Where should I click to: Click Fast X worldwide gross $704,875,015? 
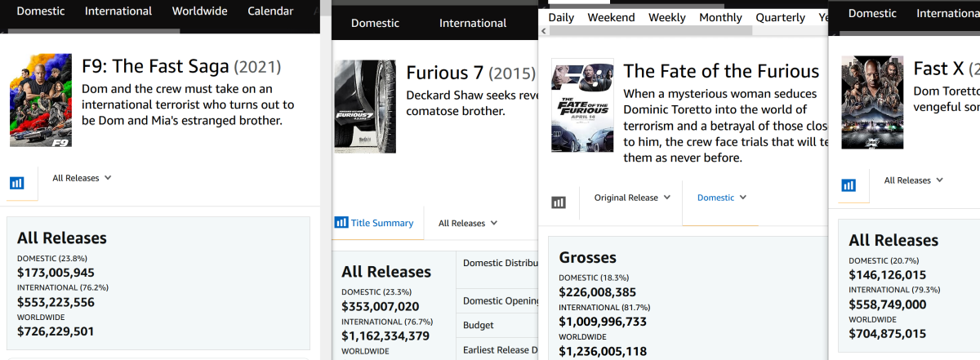[888, 334]
